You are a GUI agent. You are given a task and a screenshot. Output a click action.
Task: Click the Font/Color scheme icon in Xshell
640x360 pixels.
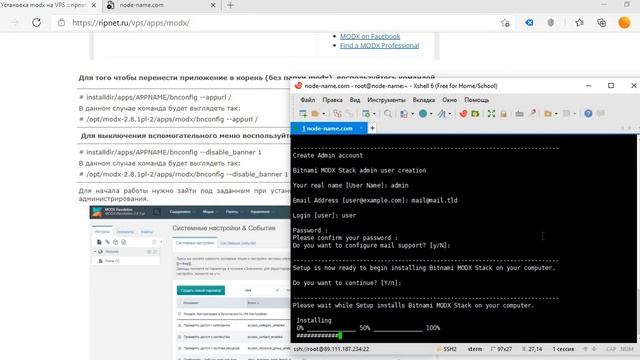442,113
